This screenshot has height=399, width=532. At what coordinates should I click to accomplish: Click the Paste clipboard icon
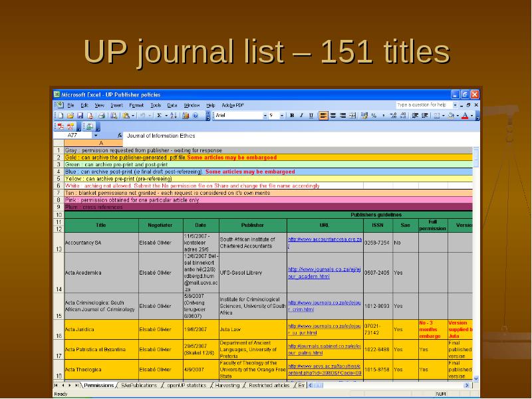pos(126,116)
